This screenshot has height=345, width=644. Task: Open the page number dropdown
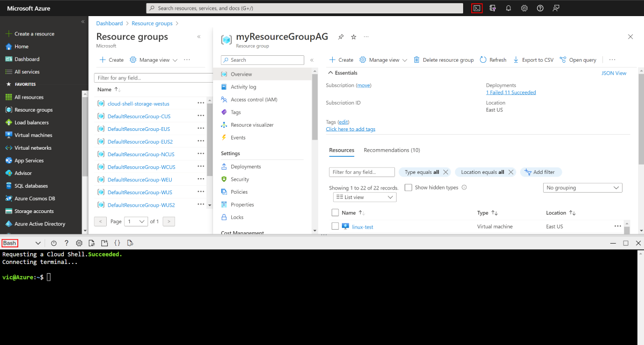[136, 221]
